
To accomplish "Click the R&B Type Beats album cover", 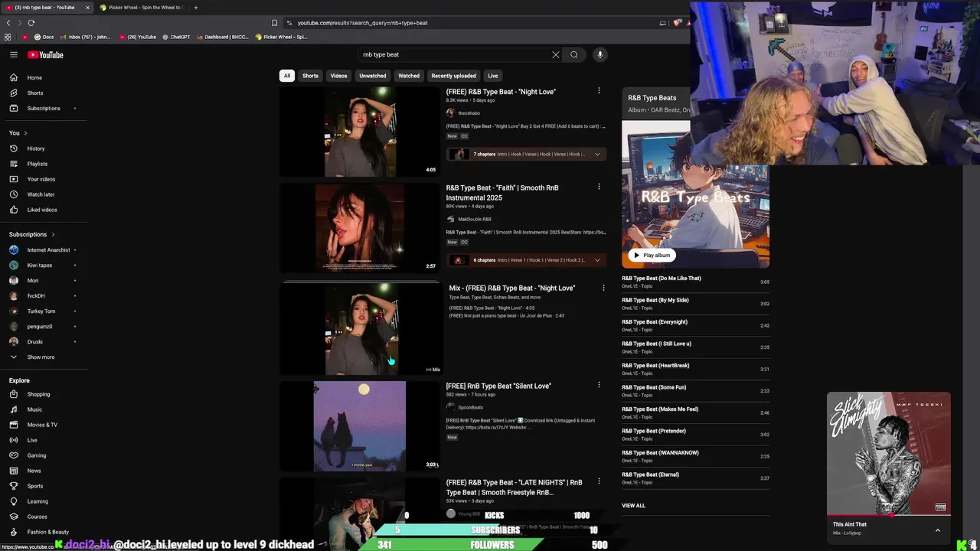I will pyautogui.click(x=695, y=194).
